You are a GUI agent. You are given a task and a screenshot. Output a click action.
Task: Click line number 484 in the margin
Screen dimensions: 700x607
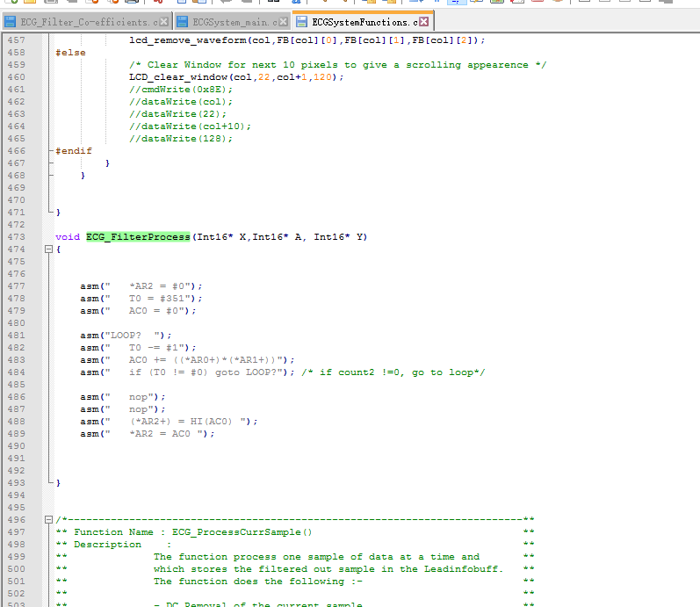pyautogui.click(x=16, y=372)
